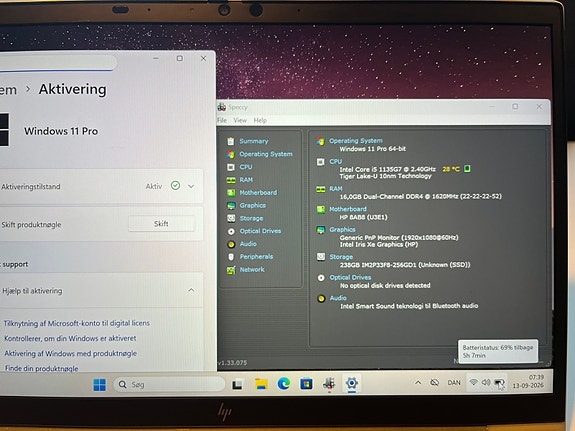Select Summary in Speccy sidebar
This screenshot has height=431, width=575.
[x=253, y=141]
